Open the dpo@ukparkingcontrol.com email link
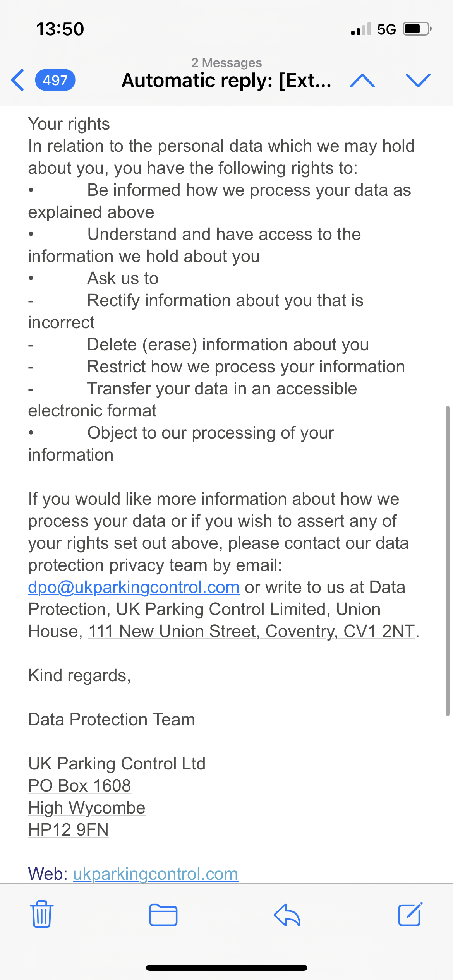The width and height of the screenshot is (453, 980). click(134, 587)
